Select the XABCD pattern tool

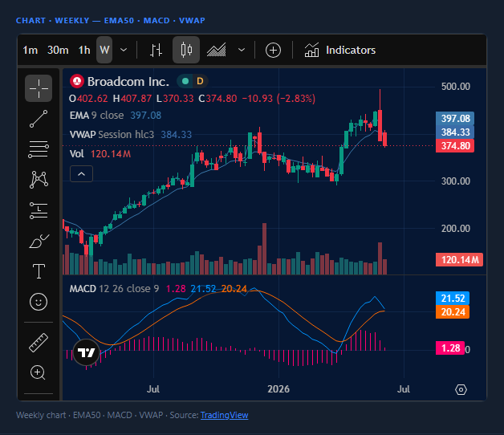click(x=39, y=180)
